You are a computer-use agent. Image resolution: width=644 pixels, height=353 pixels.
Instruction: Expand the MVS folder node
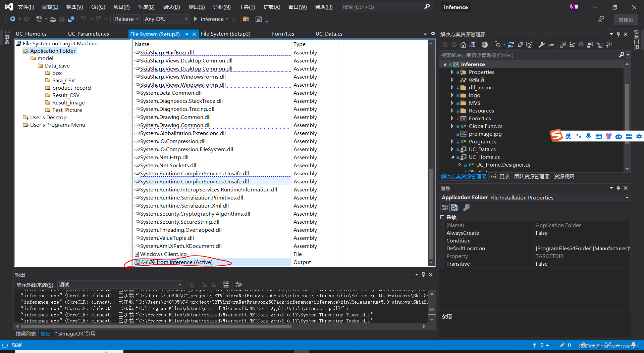click(x=452, y=103)
